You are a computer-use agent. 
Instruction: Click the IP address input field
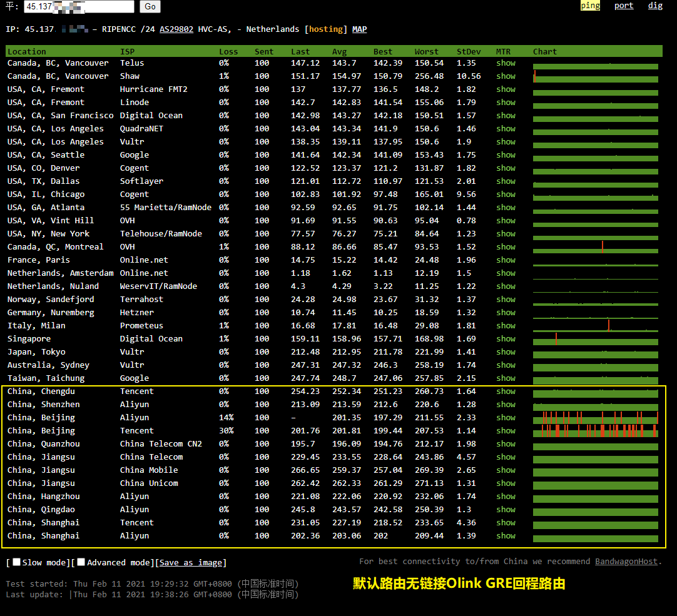[x=79, y=6]
